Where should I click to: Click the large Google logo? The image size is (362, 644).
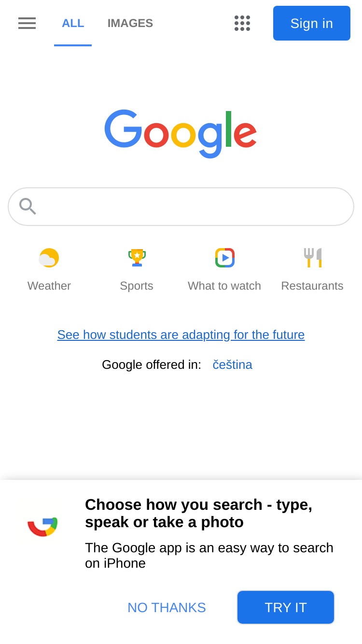click(181, 134)
